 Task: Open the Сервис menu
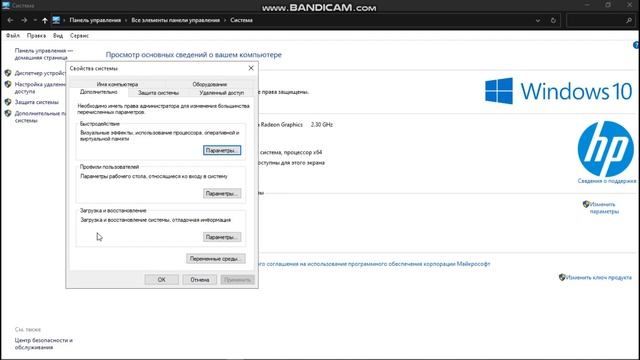(x=79, y=36)
